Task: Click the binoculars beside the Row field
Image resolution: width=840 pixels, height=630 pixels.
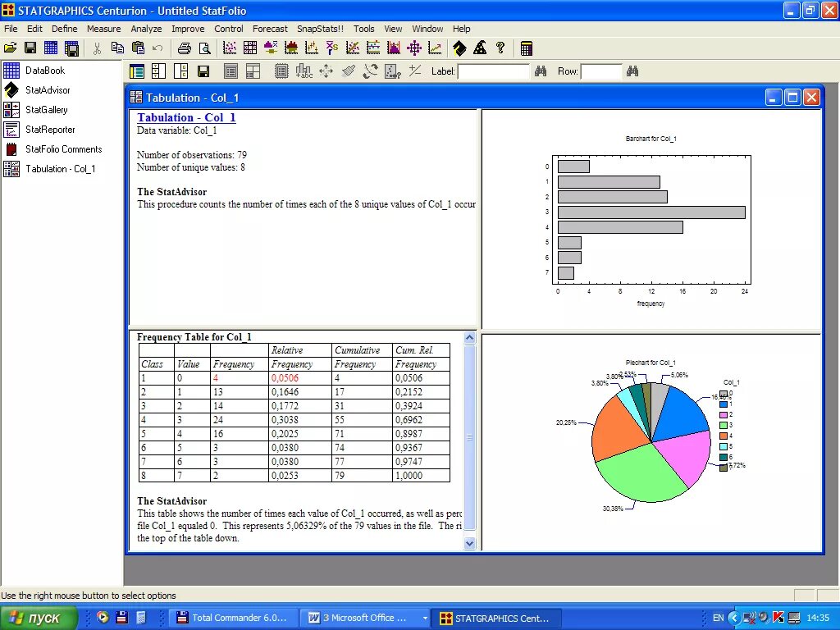Action: point(632,71)
